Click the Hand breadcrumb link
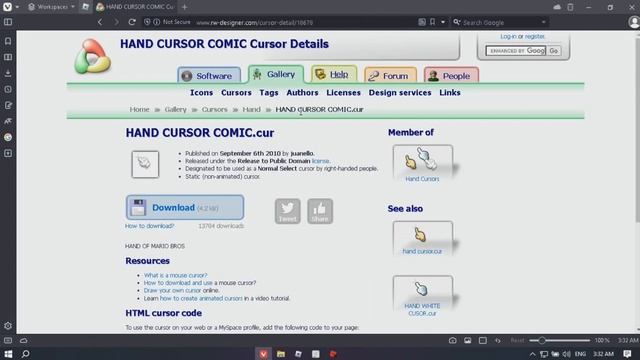Screen dimensions: 640x360 point(251,109)
